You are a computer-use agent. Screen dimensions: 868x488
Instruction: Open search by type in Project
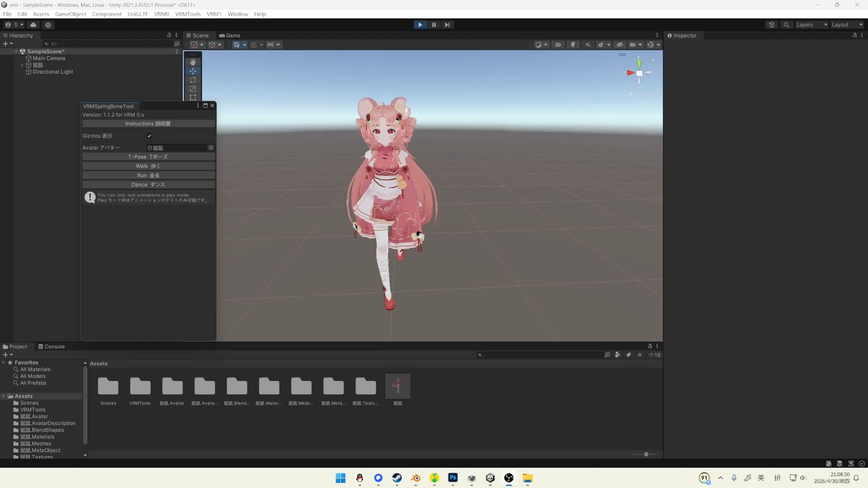[x=618, y=355]
